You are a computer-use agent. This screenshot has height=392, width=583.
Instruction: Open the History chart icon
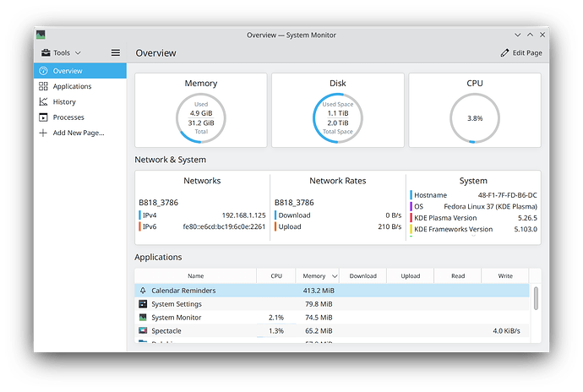click(x=43, y=101)
